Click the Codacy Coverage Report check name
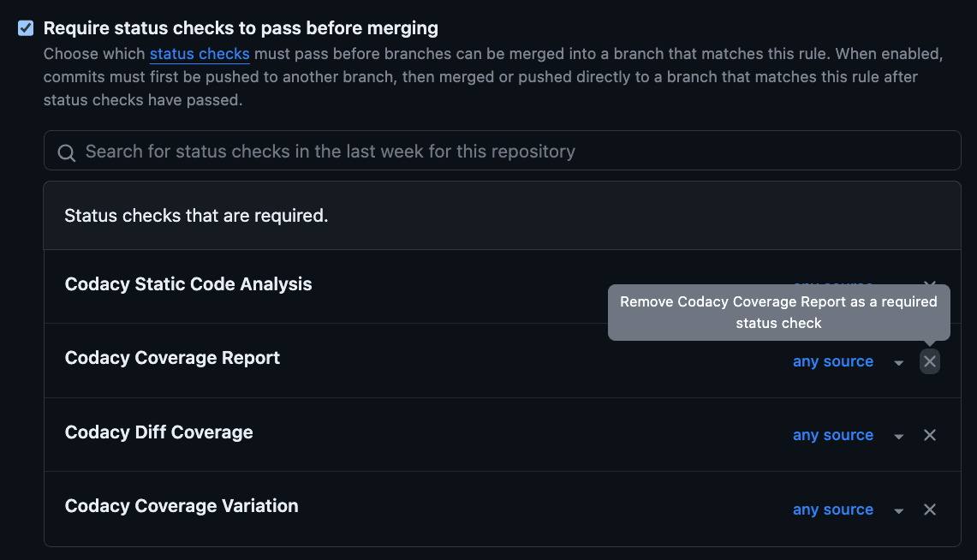977x560 pixels. click(172, 357)
